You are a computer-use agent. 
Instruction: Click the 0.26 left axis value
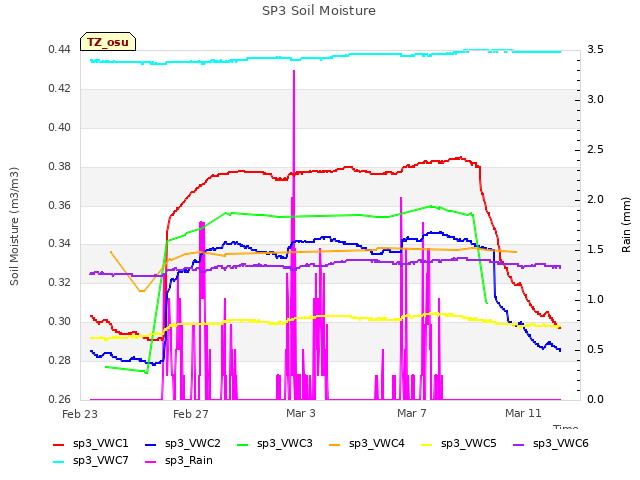tap(60, 399)
